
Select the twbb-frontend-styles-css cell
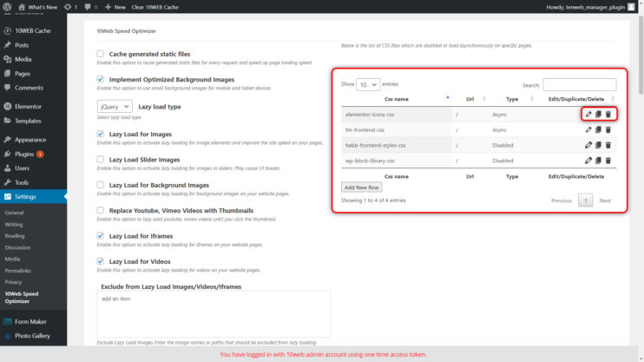397,145
